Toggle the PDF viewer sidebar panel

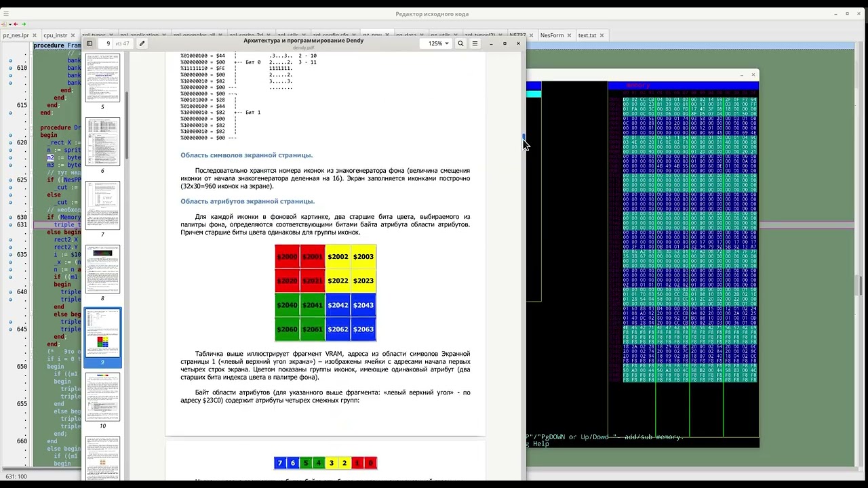coord(90,43)
